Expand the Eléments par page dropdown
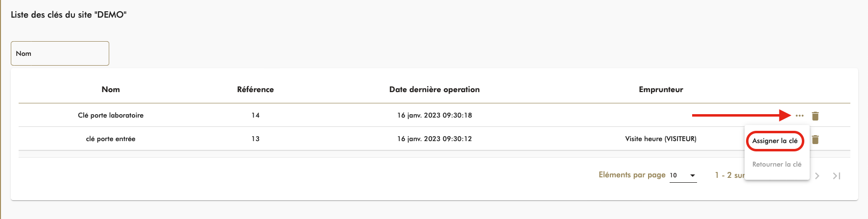The height and width of the screenshot is (219, 868). click(x=683, y=175)
